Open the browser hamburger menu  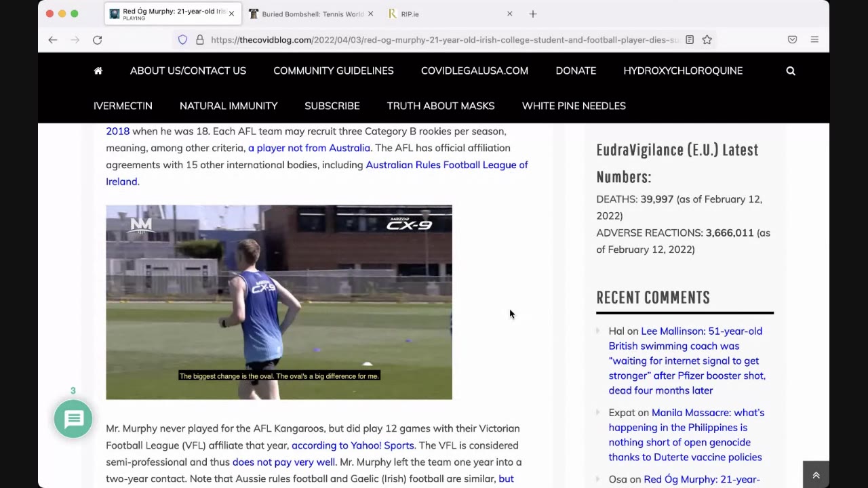click(x=814, y=40)
